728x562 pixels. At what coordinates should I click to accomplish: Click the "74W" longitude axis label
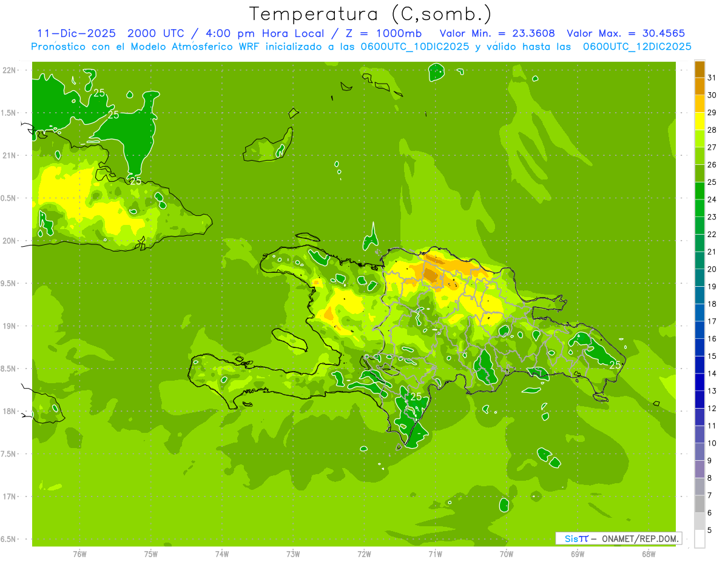tap(222, 554)
